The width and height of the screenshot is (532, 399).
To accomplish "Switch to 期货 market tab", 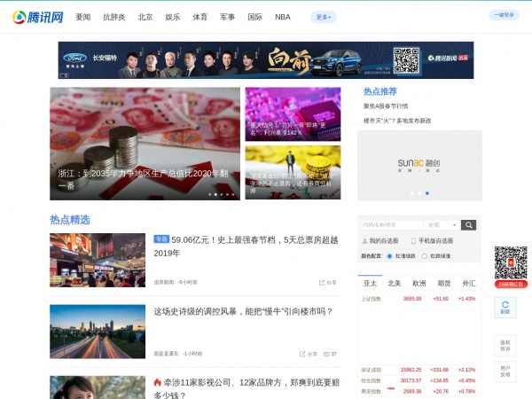I will click(444, 284).
